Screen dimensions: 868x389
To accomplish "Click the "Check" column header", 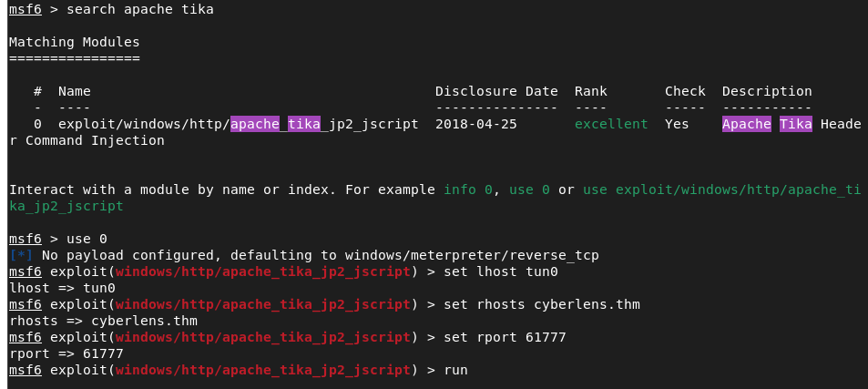I will pos(685,91).
